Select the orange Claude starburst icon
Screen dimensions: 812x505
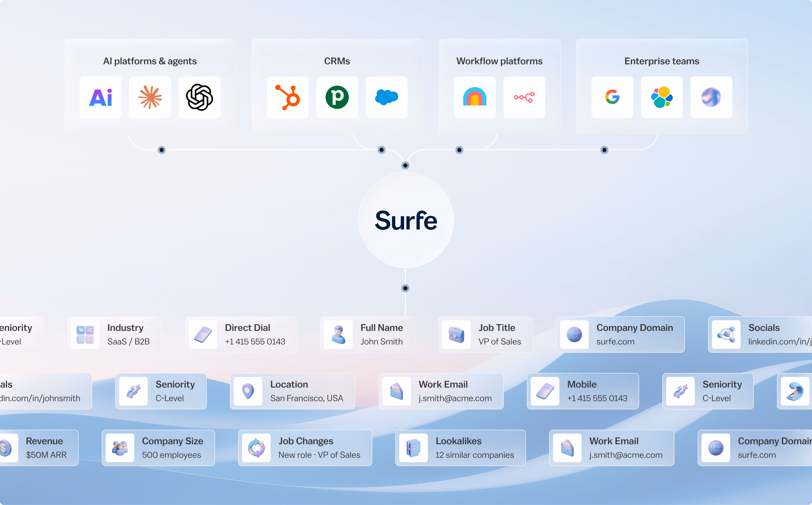(x=150, y=97)
